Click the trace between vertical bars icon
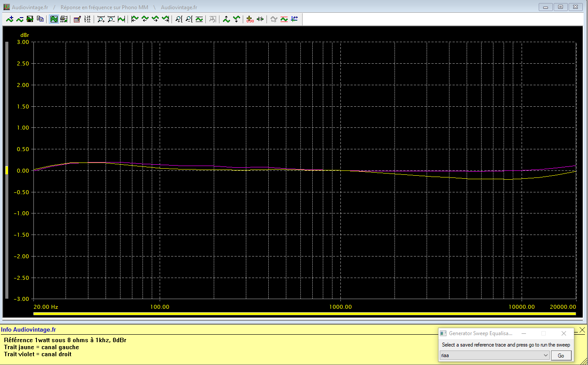 (121, 19)
